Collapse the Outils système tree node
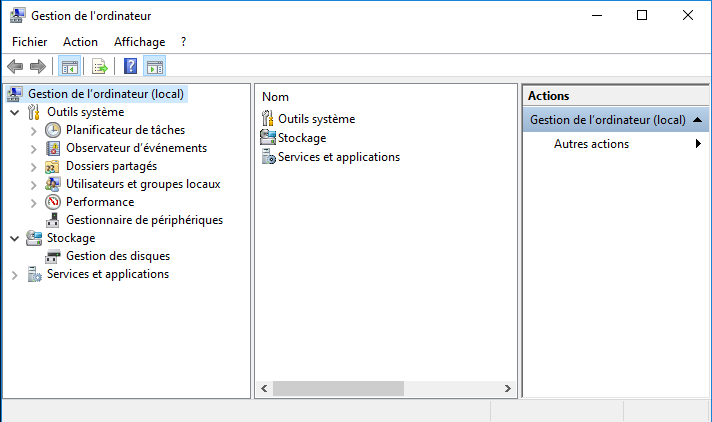Viewport: 712px width, 422px height. click(15, 112)
